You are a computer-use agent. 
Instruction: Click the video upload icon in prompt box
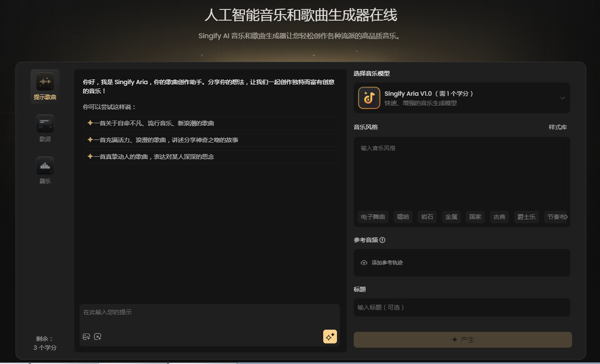[x=98, y=337]
